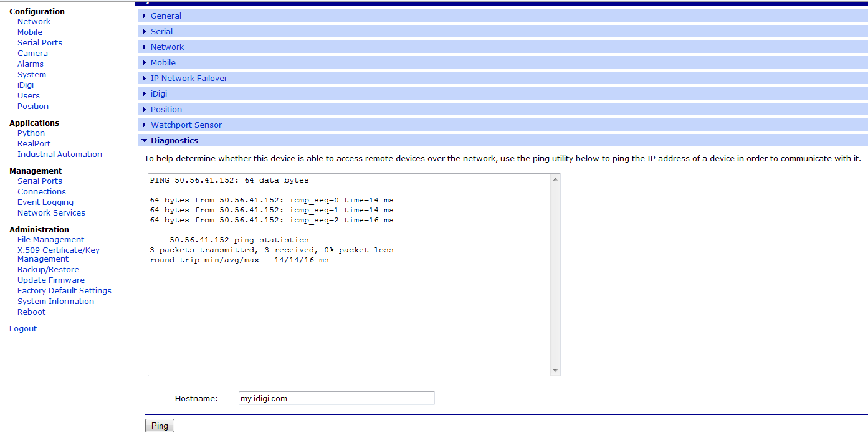The height and width of the screenshot is (438, 868).
Task: Collapse the Diagnostics section
Action: [x=174, y=140]
